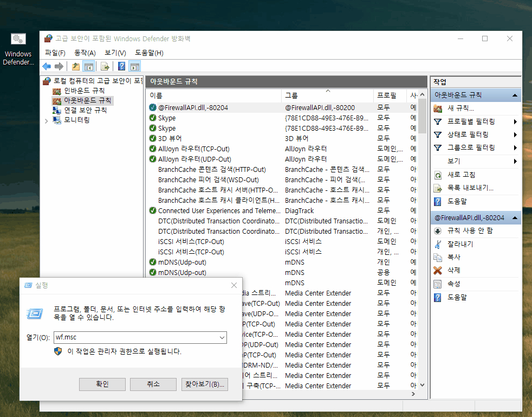Viewport: 532px width, 417px height.
Task: Click the forward arrow toolbar icon
Action: (x=59, y=67)
